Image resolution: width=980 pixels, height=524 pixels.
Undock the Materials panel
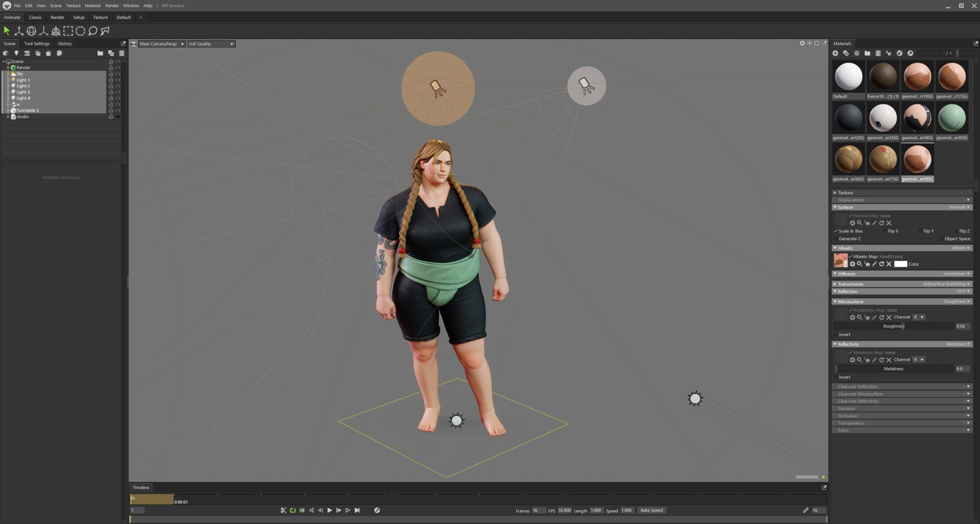coord(976,44)
